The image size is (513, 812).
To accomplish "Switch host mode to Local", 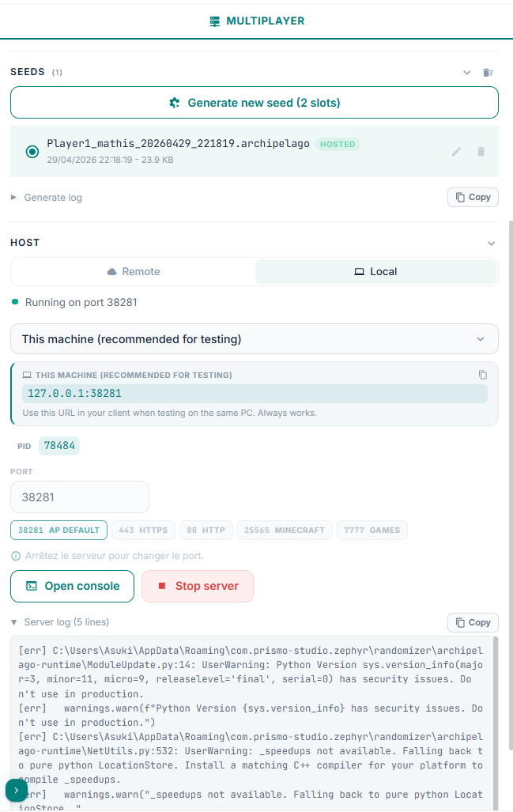I will click(x=375, y=271).
